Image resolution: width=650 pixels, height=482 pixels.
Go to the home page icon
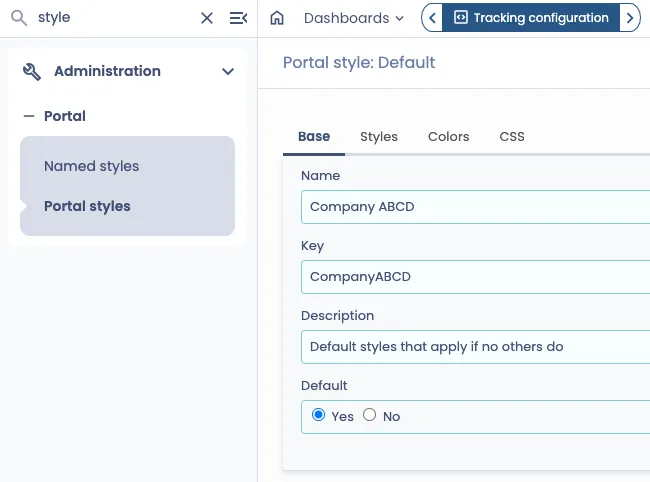click(x=277, y=18)
